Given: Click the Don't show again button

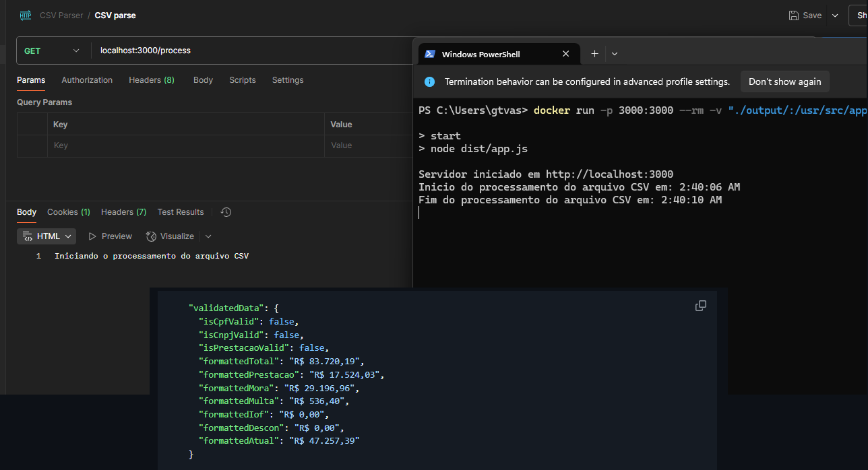Looking at the screenshot, I should pyautogui.click(x=784, y=81).
